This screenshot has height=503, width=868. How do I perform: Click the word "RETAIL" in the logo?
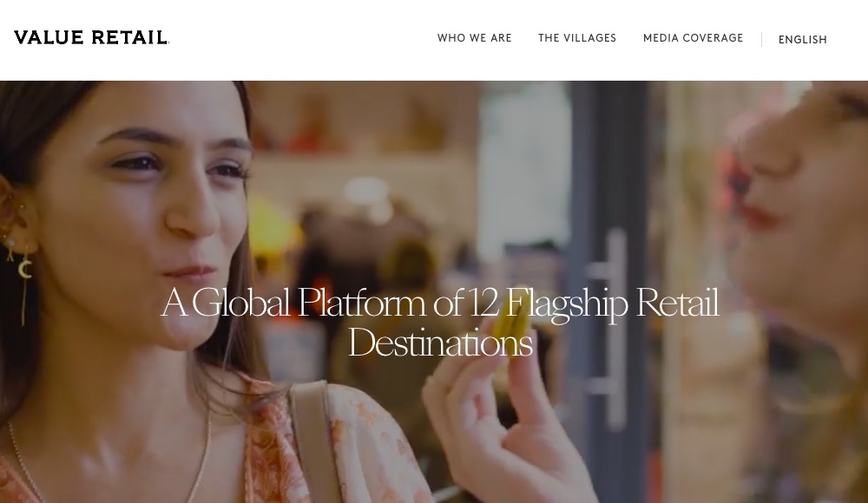click(x=129, y=37)
